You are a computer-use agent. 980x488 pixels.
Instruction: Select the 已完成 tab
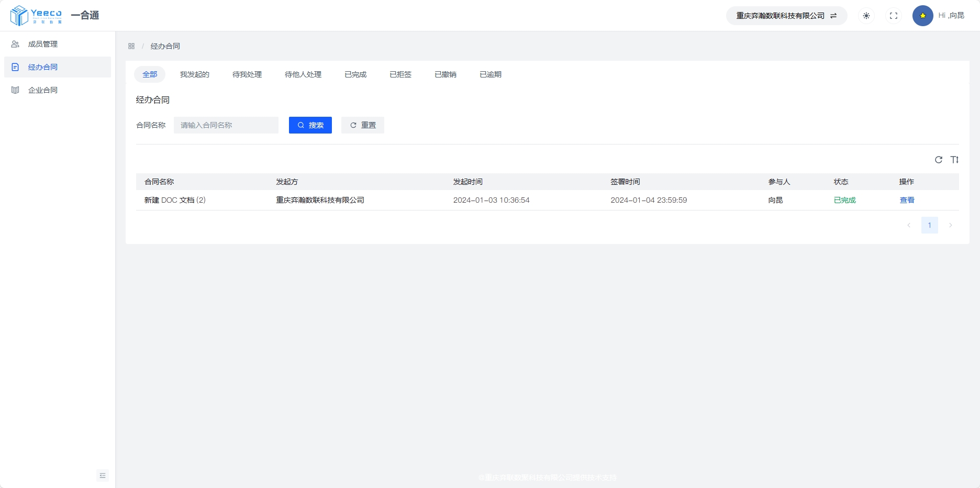click(x=355, y=74)
